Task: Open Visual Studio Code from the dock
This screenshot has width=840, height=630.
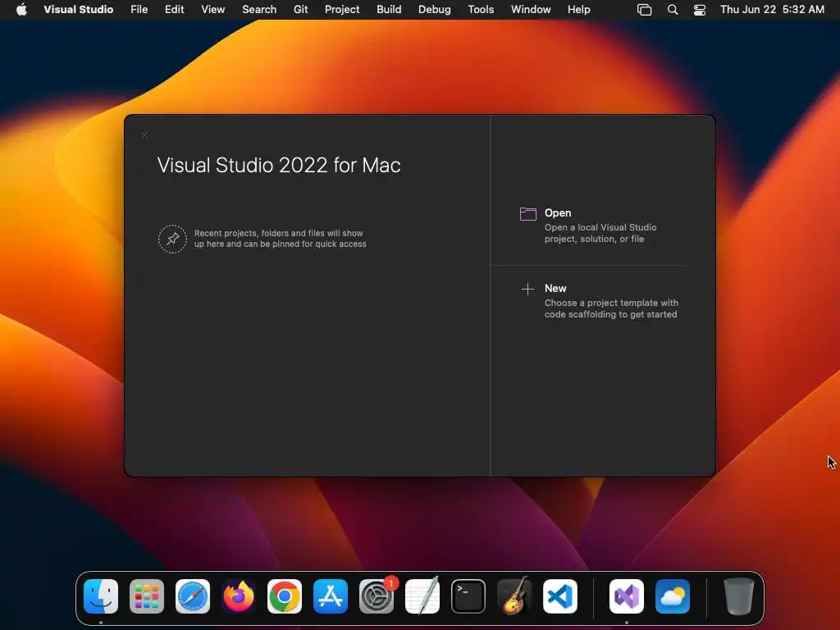Action: point(560,596)
